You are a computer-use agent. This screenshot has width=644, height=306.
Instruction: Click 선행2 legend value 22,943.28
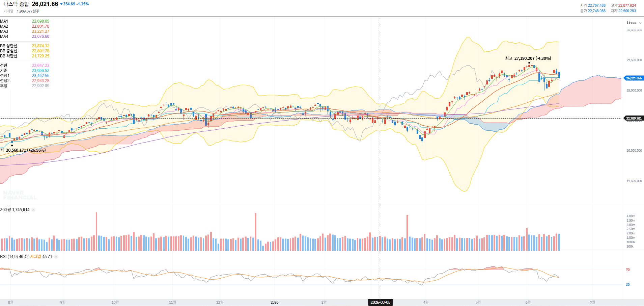[40, 81]
